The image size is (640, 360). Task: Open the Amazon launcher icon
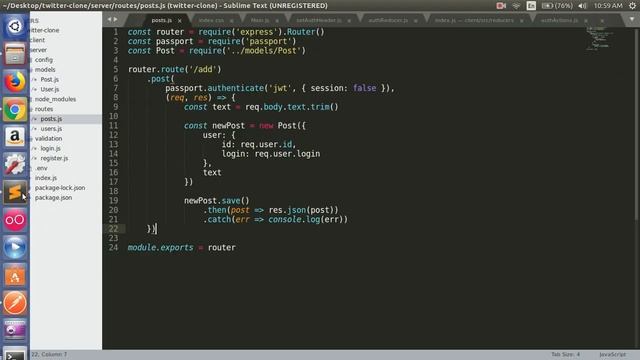(x=15, y=137)
